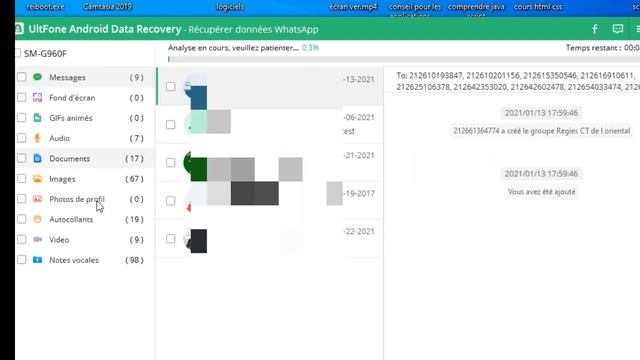Click the -19-2017 conversation date
The width and height of the screenshot is (640, 360).
[359, 193]
